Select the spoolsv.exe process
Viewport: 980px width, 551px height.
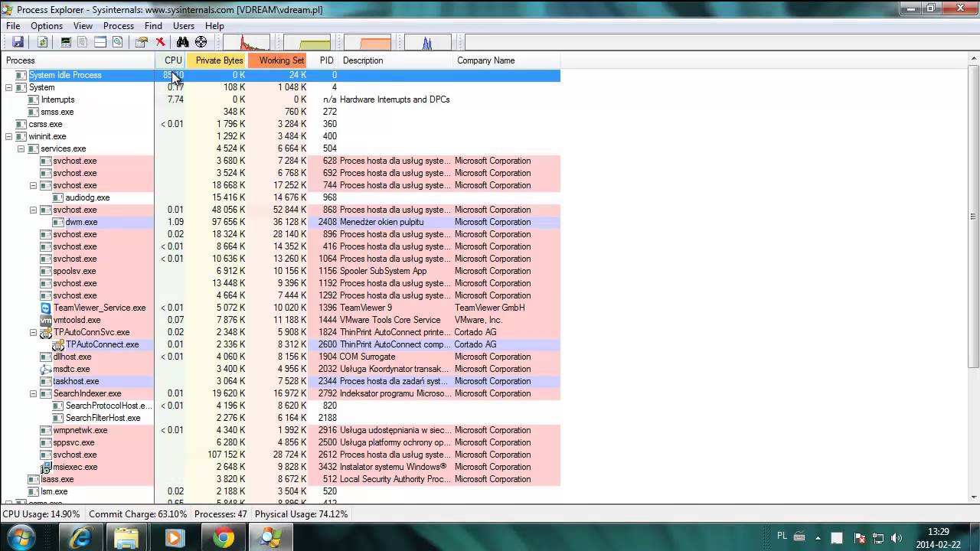[x=74, y=271]
